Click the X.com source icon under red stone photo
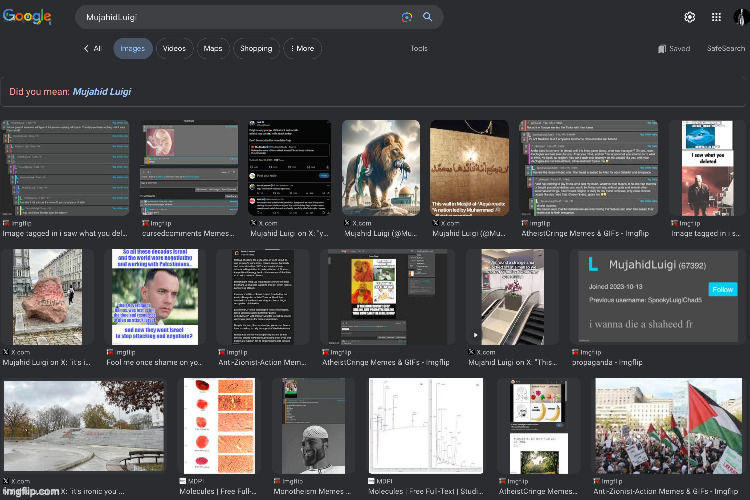Screen dimensions: 750x500 (6, 352)
